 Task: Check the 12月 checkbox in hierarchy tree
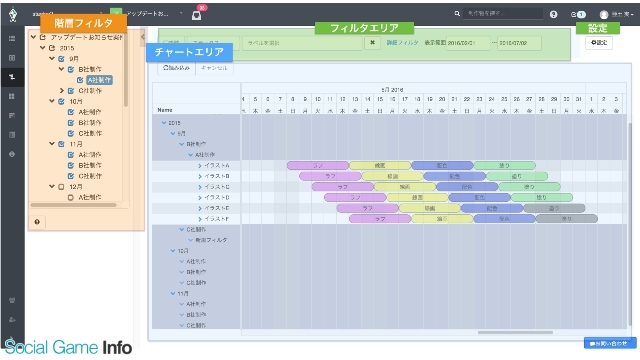click(x=61, y=187)
